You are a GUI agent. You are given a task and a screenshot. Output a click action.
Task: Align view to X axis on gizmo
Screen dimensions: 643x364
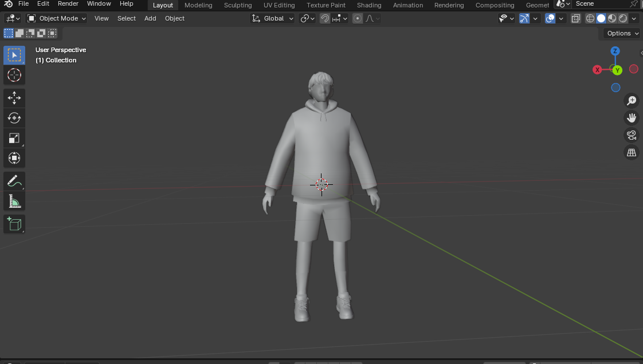point(598,70)
